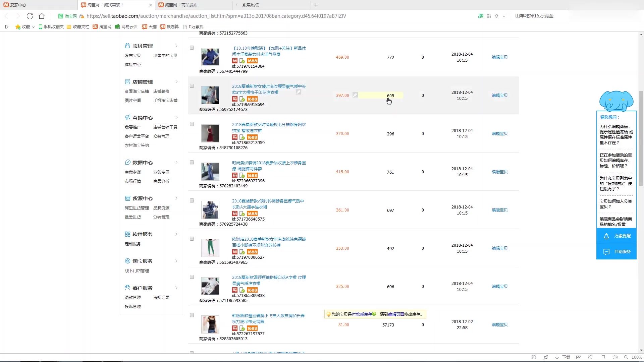The image size is (644, 362).
Task: Select checkbox for item priced 469.00
Action: point(192,48)
